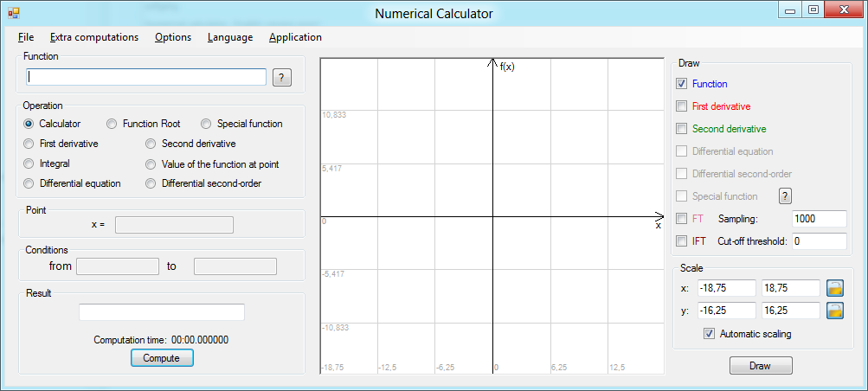Click the Function expression input field
This screenshot has height=391, width=868.
(146, 77)
